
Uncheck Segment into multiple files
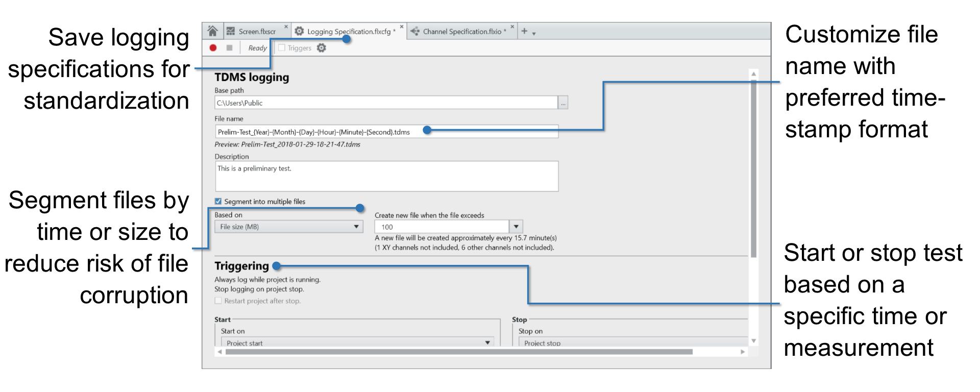click(218, 202)
